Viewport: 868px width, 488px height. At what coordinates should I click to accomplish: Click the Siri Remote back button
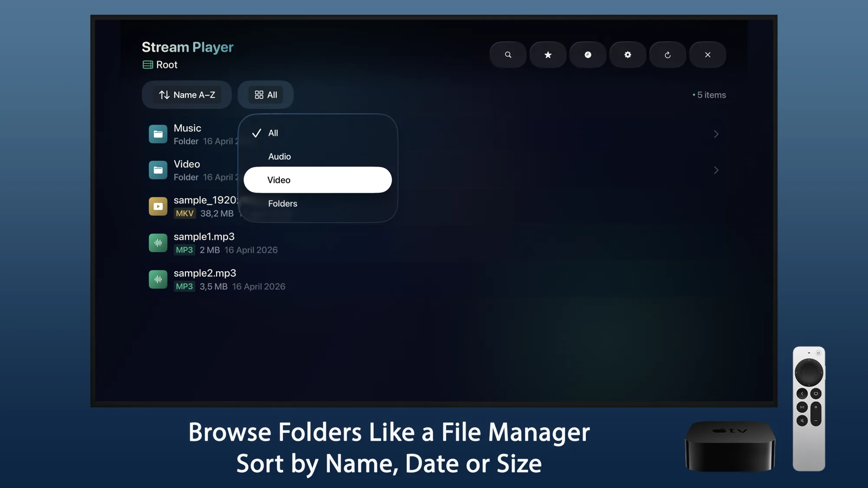[x=802, y=393]
